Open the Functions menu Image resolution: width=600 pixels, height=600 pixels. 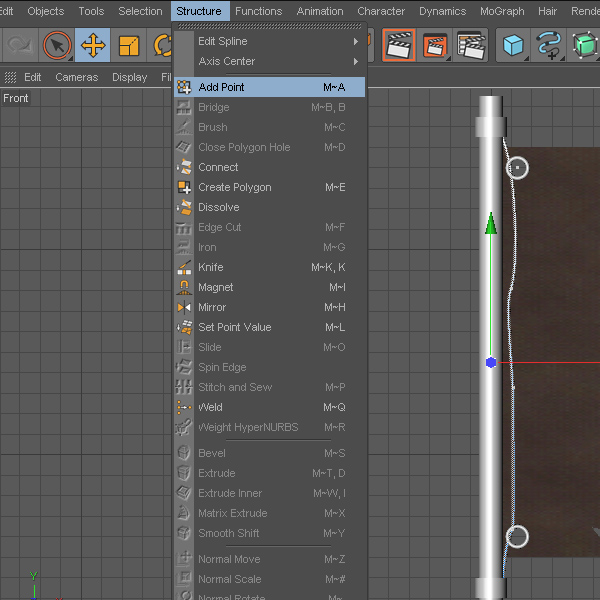click(259, 11)
